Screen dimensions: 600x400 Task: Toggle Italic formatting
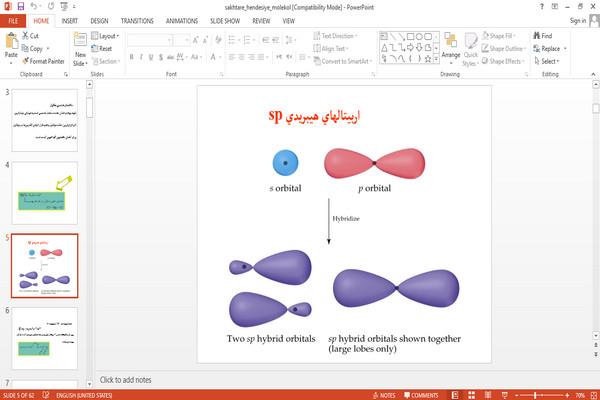(141, 57)
